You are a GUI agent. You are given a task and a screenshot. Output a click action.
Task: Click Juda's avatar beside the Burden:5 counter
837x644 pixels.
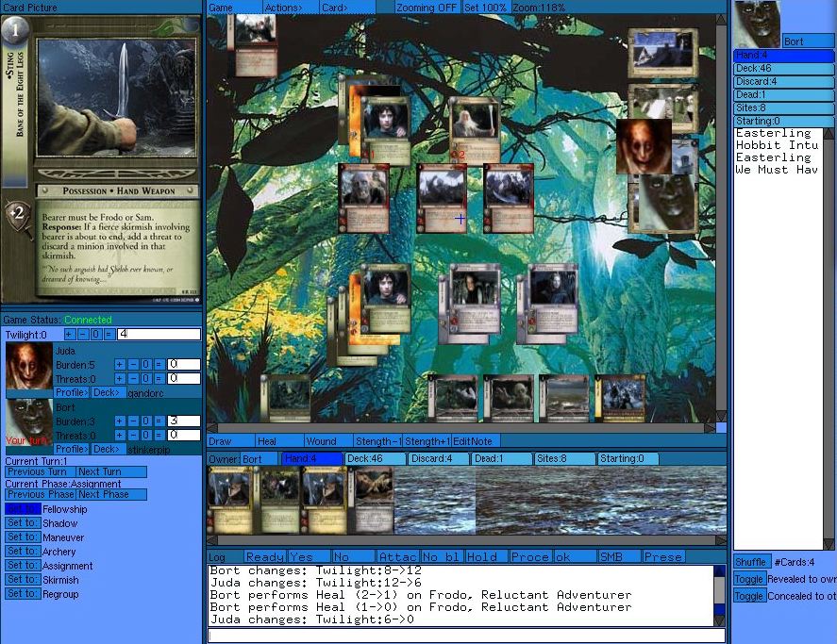[x=29, y=367]
